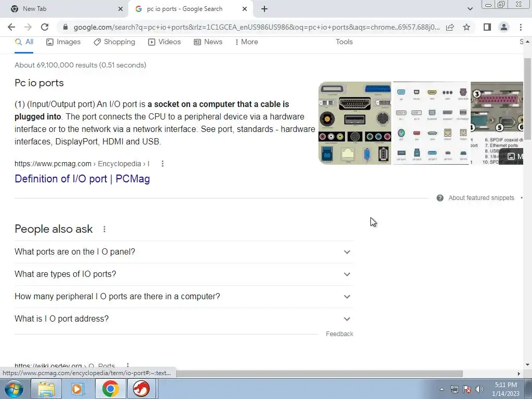The width and height of the screenshot is (532, 399).
Task: Switch to Videos results
Action: click(164, 42)
